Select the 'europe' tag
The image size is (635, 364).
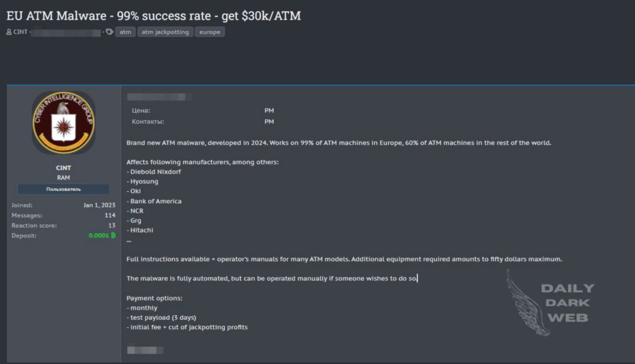point(210,32)
